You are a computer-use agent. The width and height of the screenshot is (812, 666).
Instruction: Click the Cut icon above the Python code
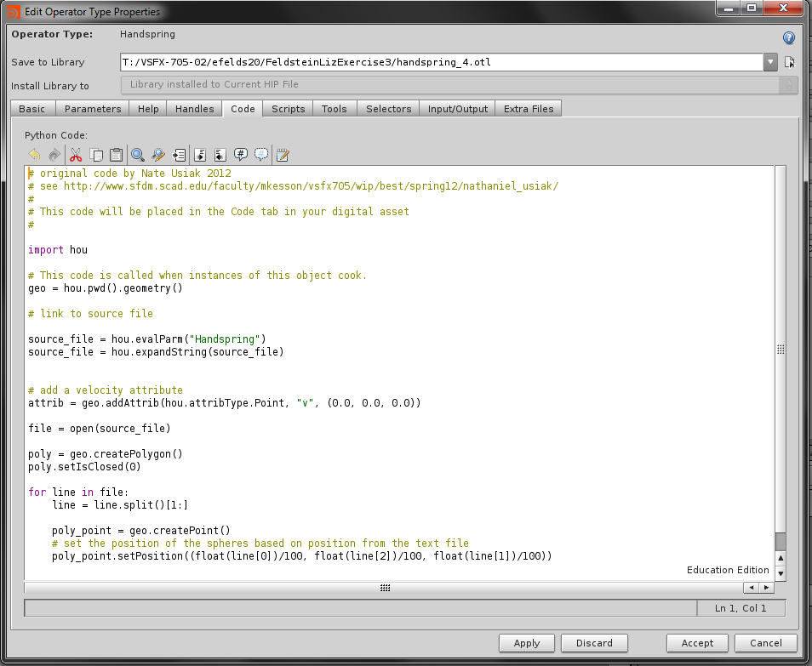pos(75,154)
